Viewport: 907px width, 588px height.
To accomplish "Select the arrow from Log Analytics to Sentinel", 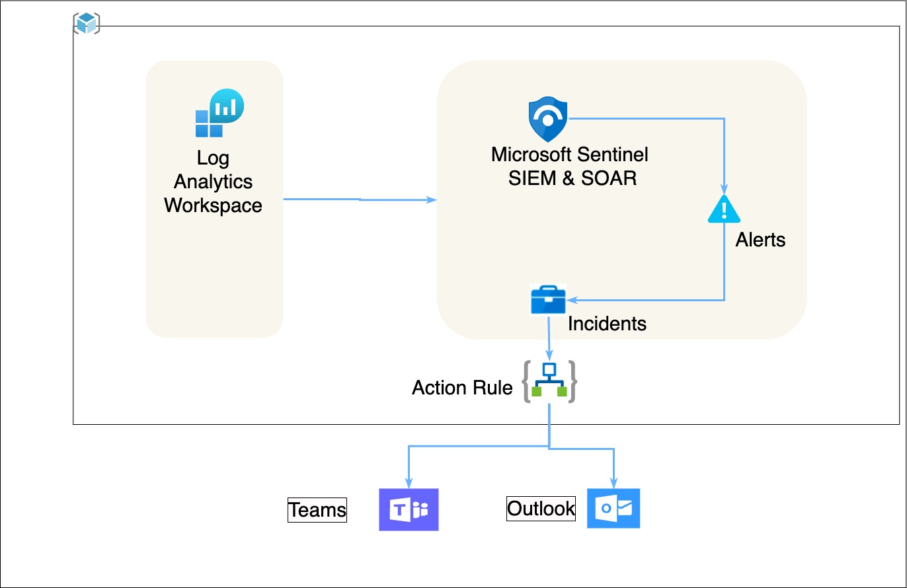I will 360,199.
